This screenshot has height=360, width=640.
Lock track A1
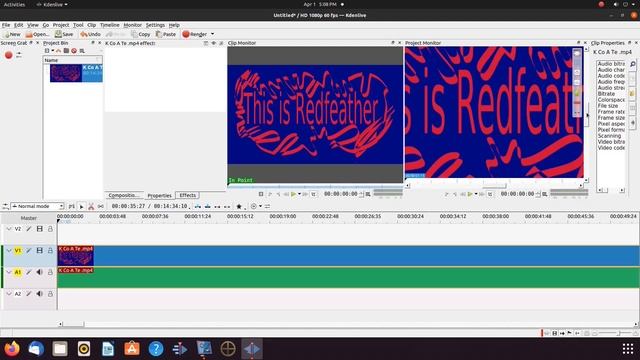click(50, 272)
